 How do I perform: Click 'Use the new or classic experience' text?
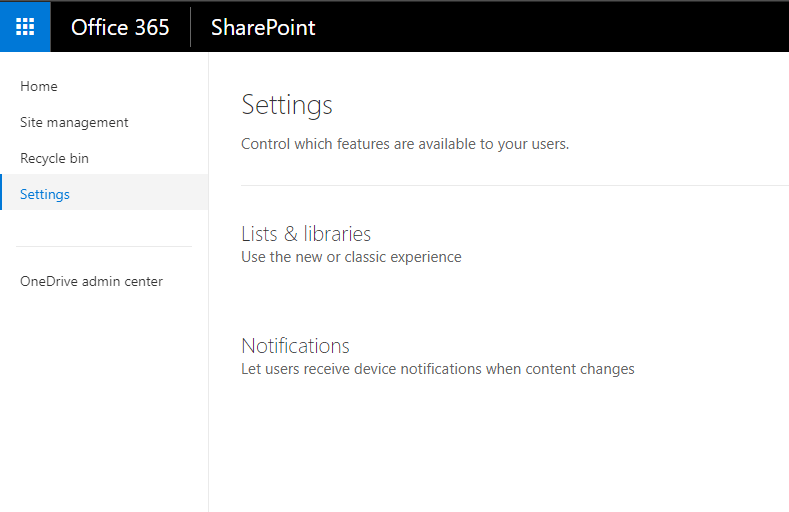coord(351,257)
